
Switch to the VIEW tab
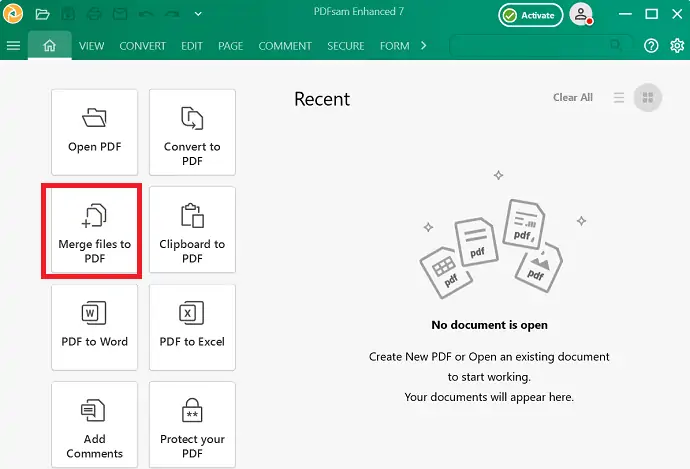click(x=92, y=46)
